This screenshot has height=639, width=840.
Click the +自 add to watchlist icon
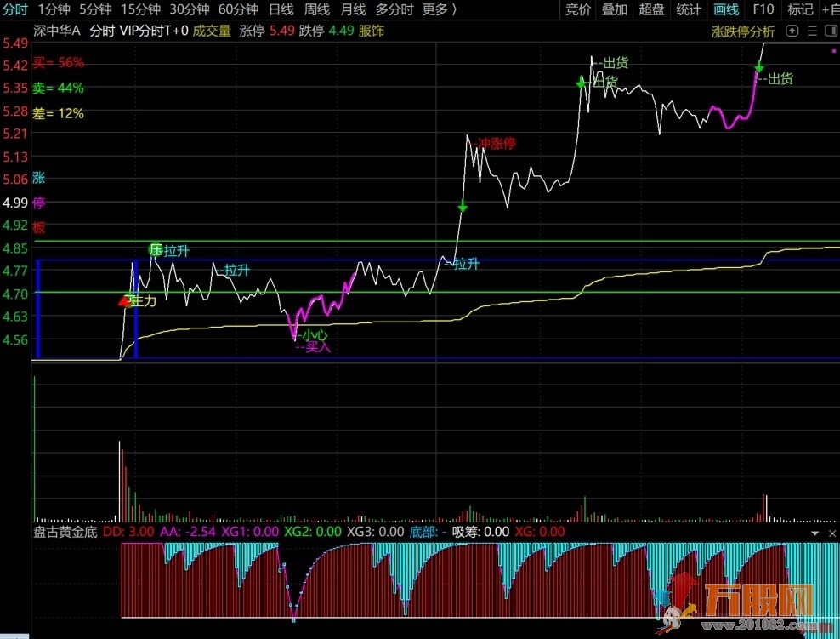coord(829,9)
